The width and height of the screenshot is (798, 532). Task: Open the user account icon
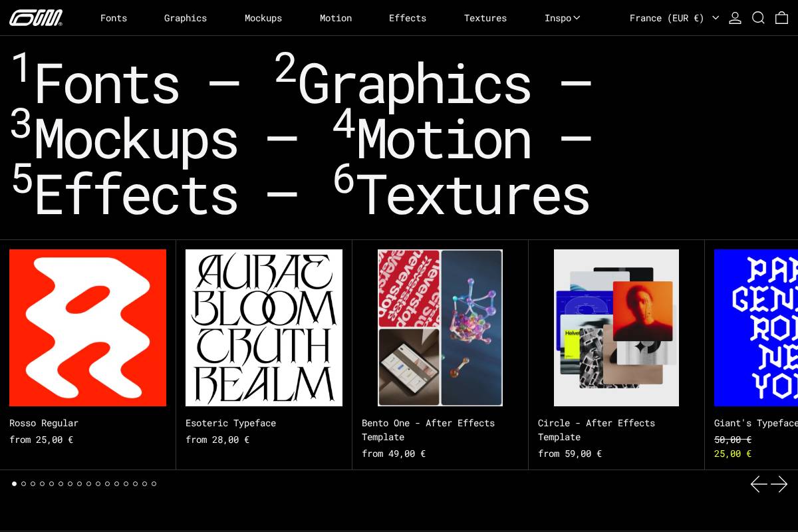point(735,18)
